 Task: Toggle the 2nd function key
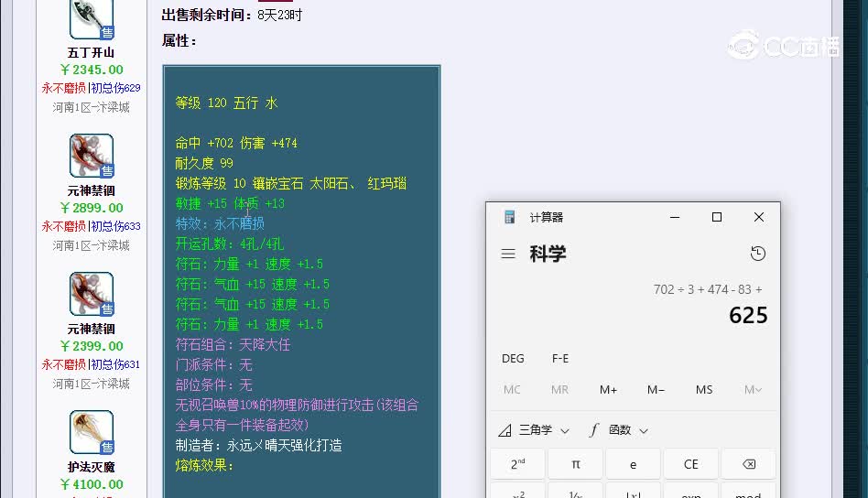tap(517, 464)
